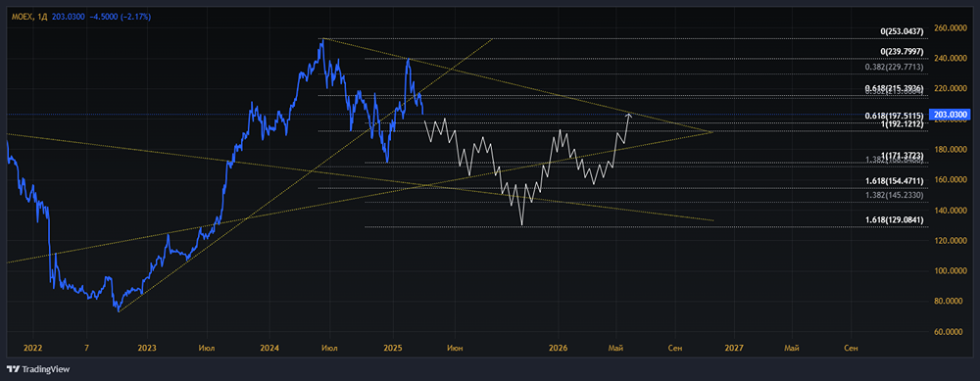Viewport: 980px width, 381px height.
Task: Select the 0.382(229.7713) Fibonacci label
Action: (x=895, y=67)
